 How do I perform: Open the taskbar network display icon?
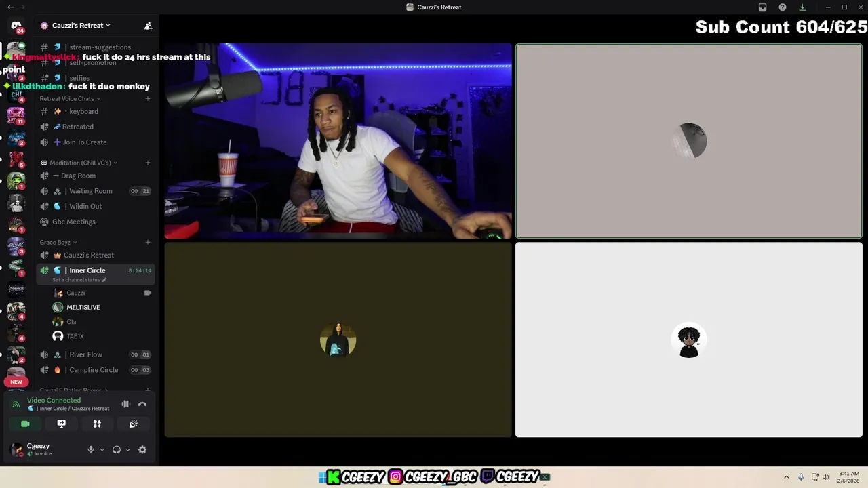coord(815,477)
